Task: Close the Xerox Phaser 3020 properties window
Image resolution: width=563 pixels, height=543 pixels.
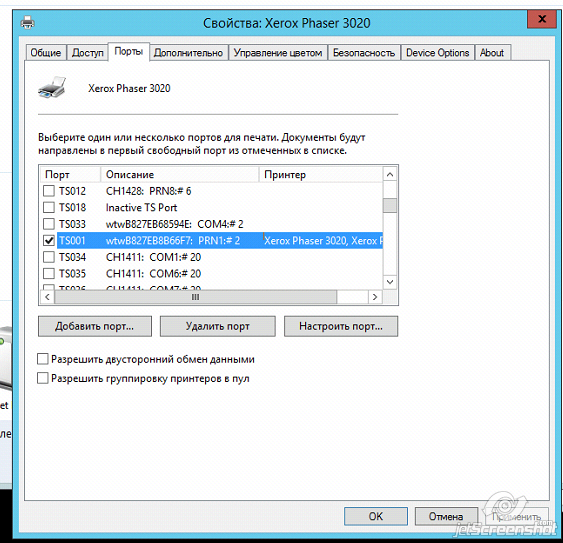Action: [541, 19]
